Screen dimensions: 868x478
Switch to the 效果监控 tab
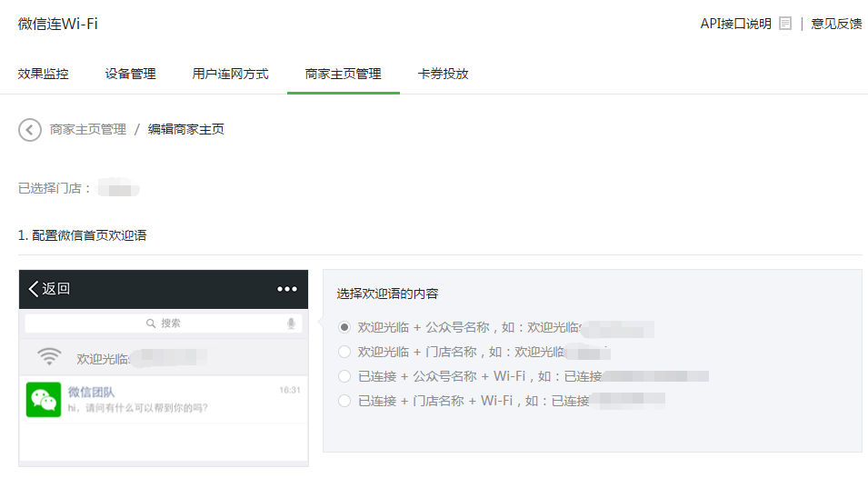(44, 75)
